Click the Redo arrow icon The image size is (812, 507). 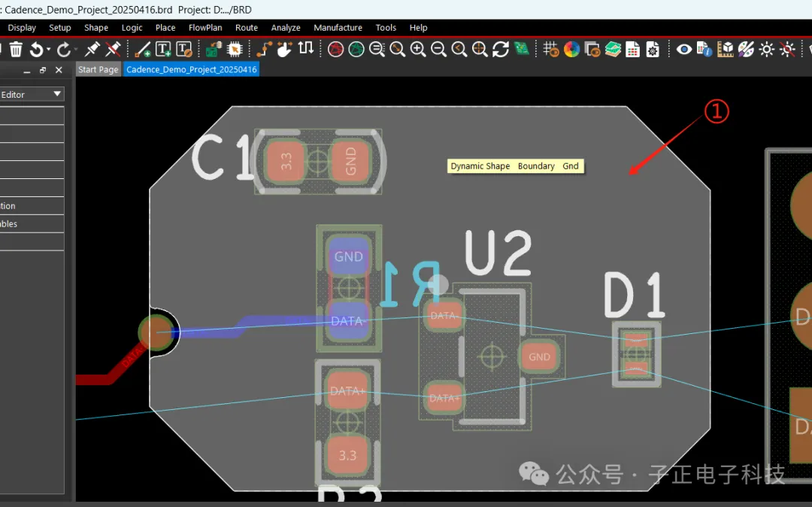[64, 49]
